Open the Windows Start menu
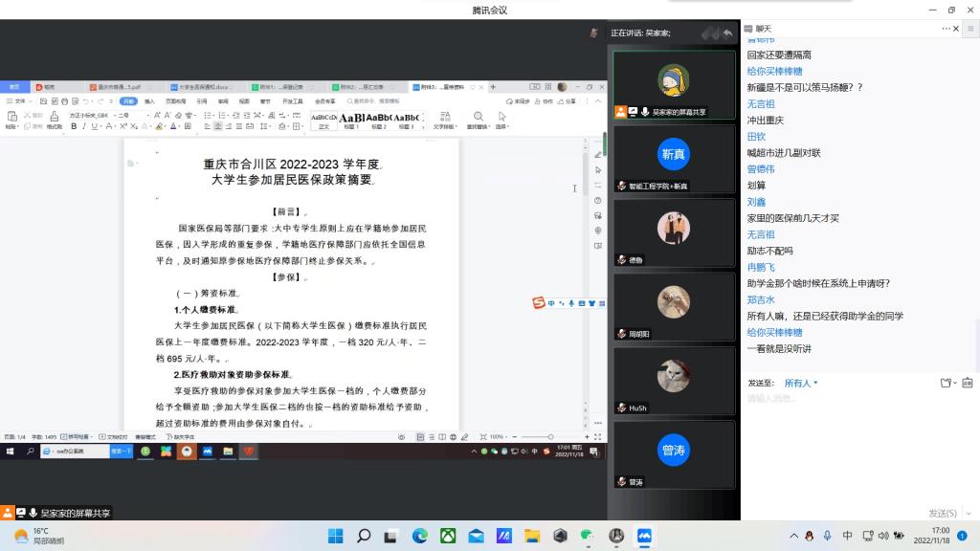Image resolution: width=980 pixels, height=551 pixels. pyautogui.click(x=337, y=536)
